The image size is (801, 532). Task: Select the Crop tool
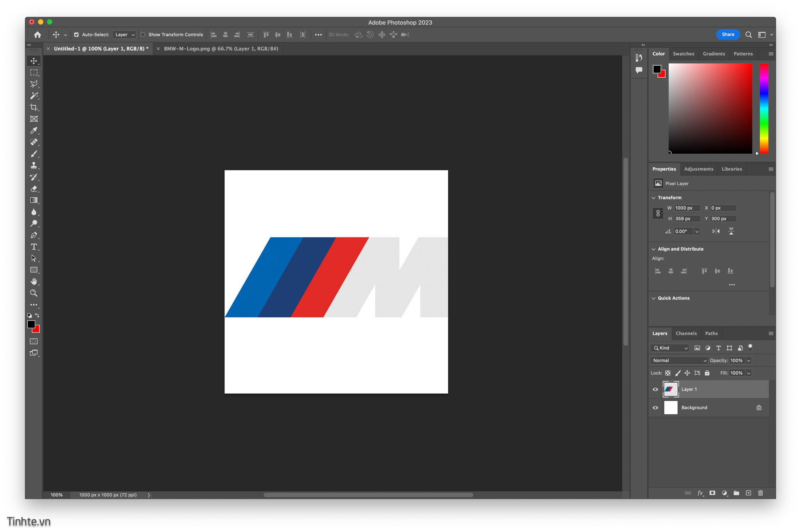click(34, 107)
